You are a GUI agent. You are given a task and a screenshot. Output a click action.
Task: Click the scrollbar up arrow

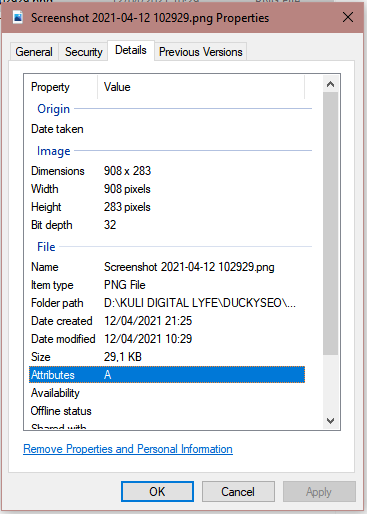(x=330, y=84)
